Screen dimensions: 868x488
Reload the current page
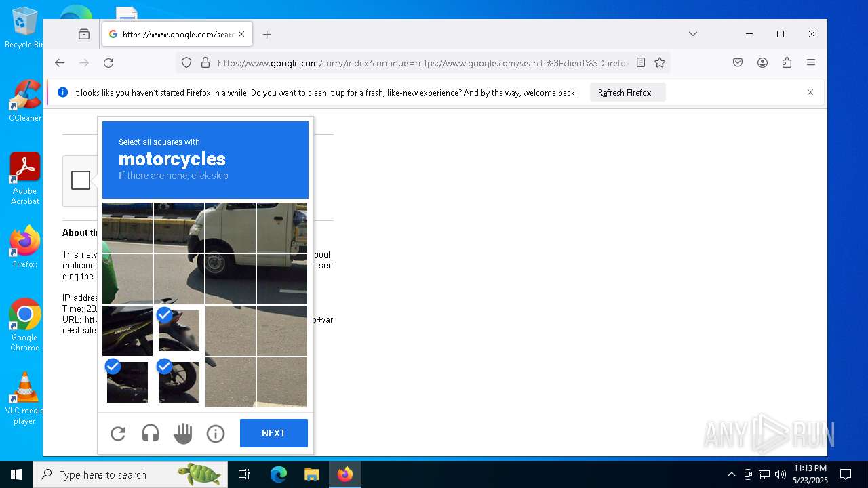108,63
